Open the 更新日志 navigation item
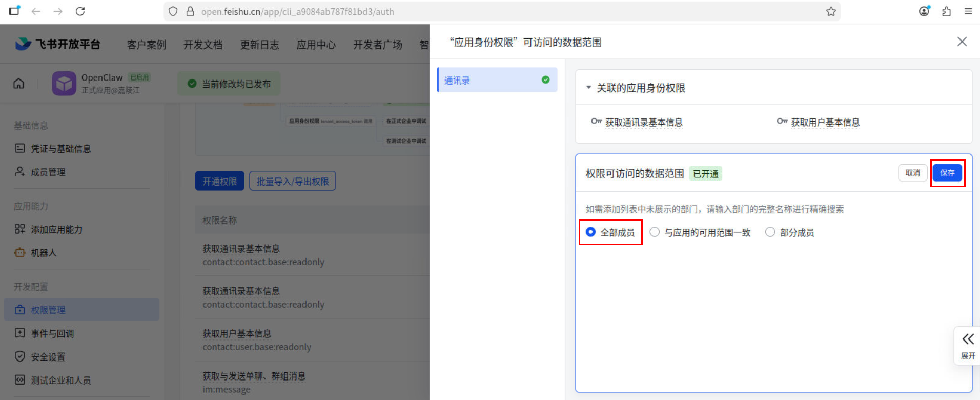The height and width of the screenshot is (400, 980). (x=260, y=45)
